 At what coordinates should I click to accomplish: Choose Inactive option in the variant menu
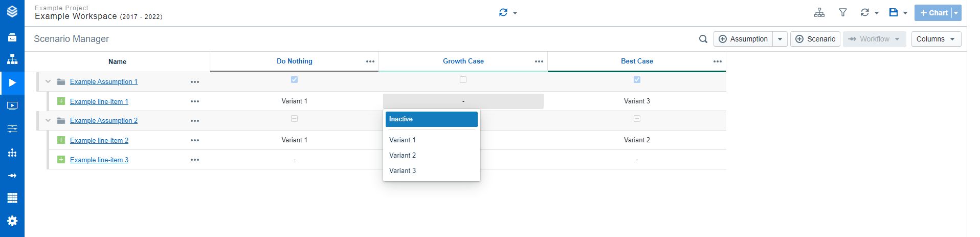(431, 119)
